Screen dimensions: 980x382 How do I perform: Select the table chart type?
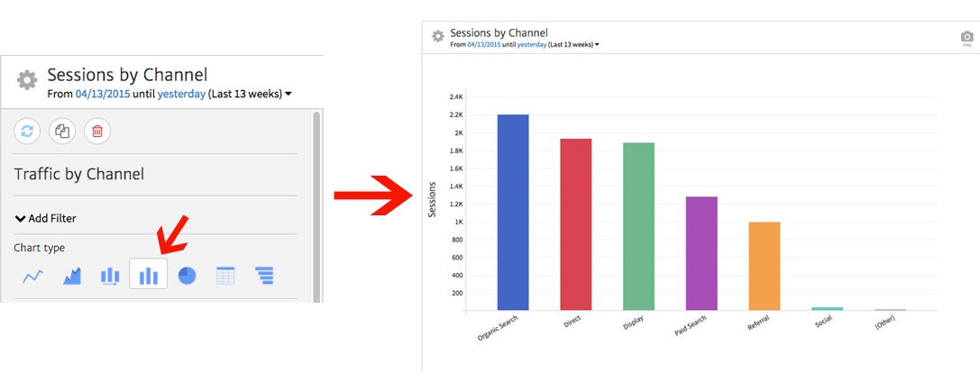pos(225,276)
